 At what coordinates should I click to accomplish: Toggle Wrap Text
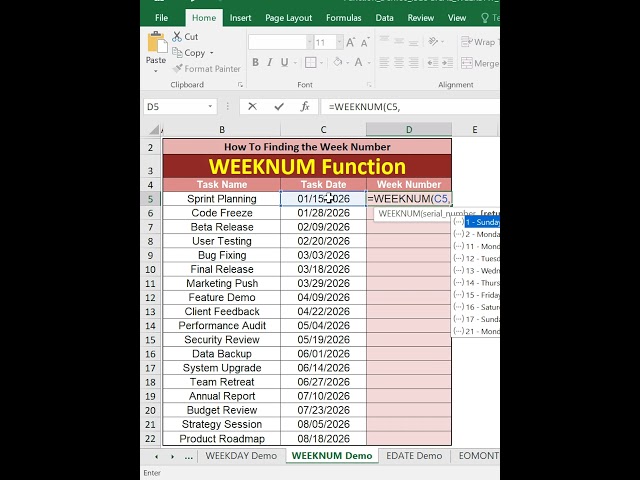[480, 42]
